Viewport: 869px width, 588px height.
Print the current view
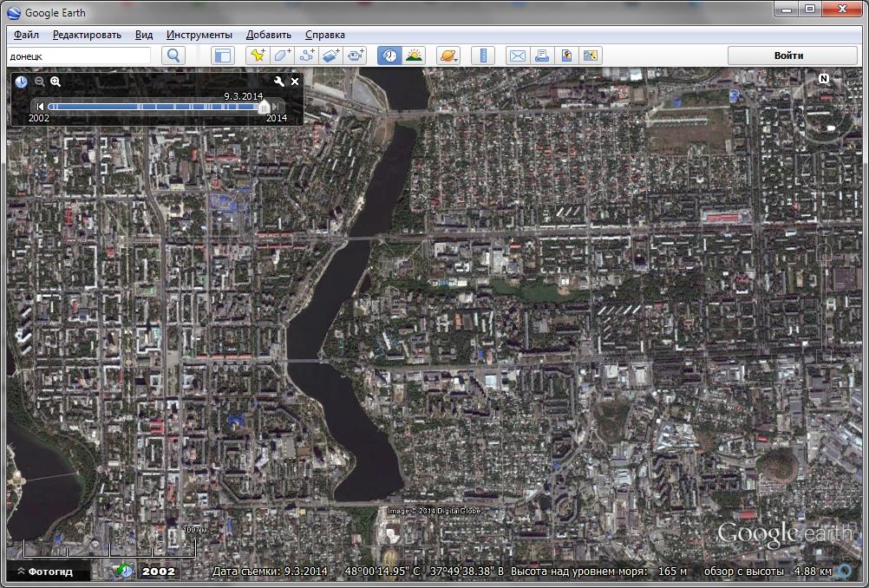point(541,56)
